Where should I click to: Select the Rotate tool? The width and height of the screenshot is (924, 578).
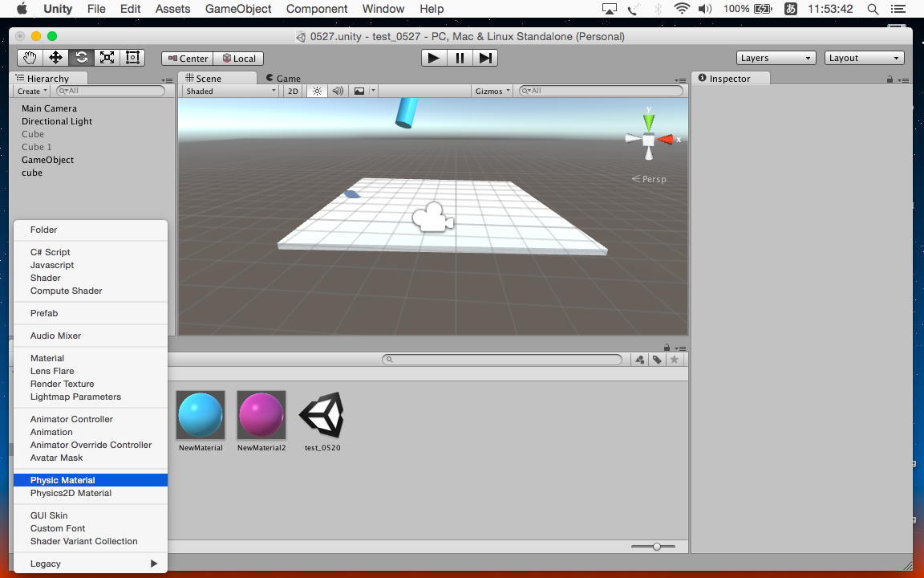81,58
